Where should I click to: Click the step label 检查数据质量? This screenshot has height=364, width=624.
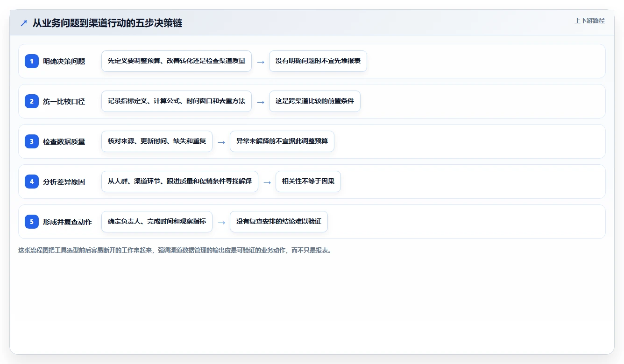64,141
